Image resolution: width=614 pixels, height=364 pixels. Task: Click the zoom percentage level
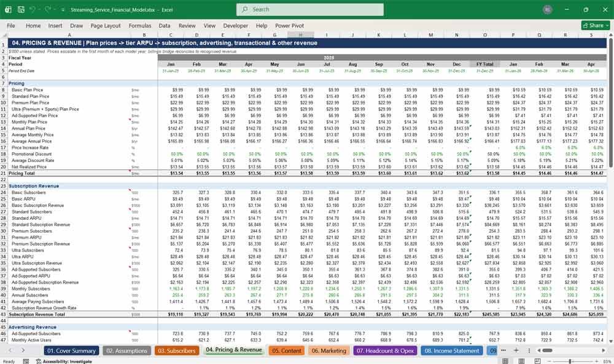click(x=606, y=361)
